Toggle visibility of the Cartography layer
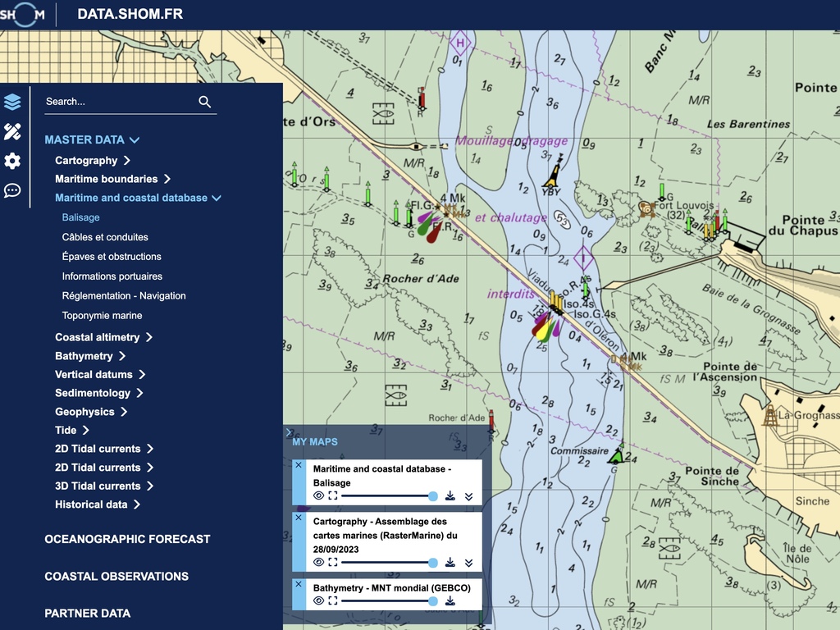 pyautogui.click(x=318, y=562)
